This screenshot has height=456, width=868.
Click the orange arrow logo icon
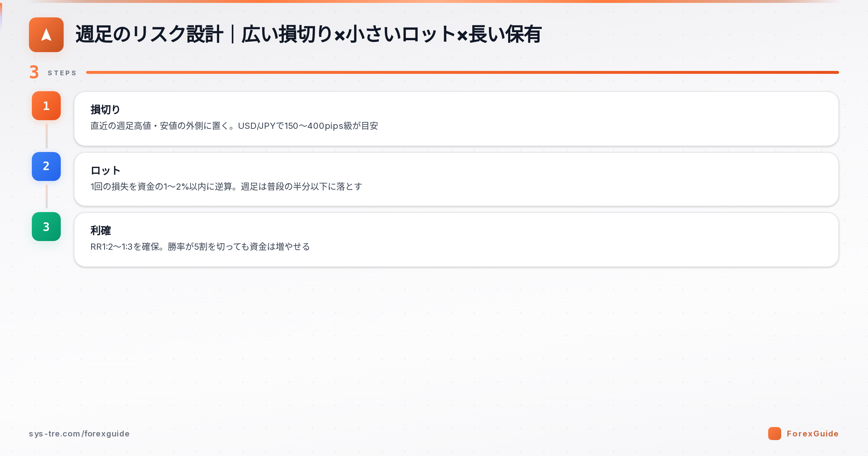coord(46,35)
